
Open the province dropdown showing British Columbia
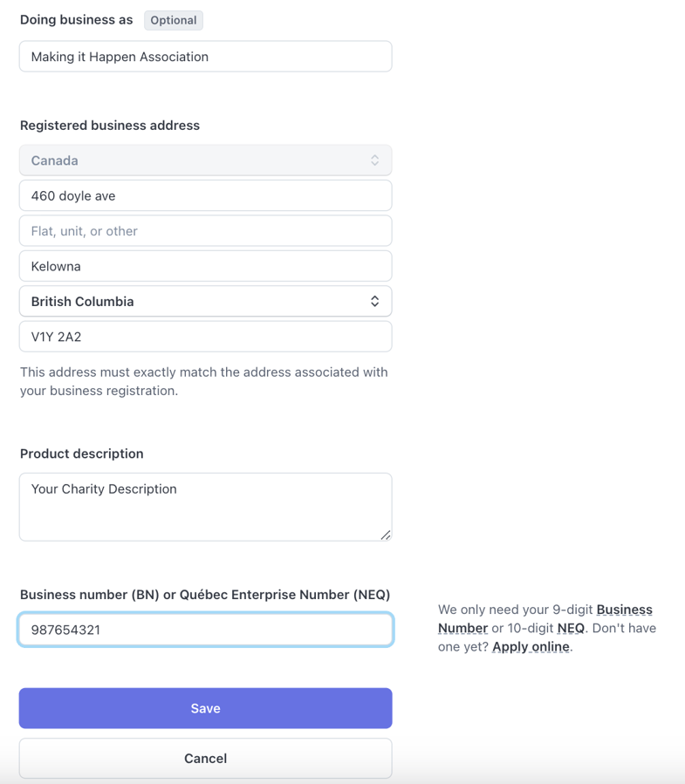205,301
